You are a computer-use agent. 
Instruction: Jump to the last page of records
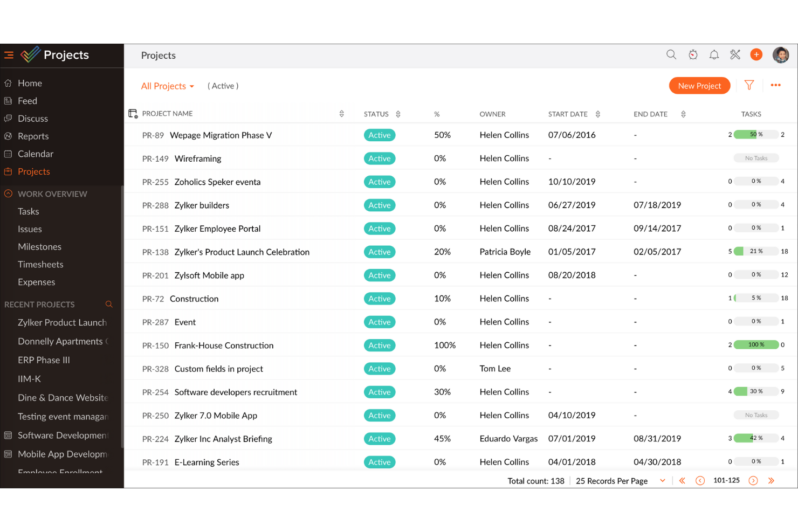coord(771,481)
